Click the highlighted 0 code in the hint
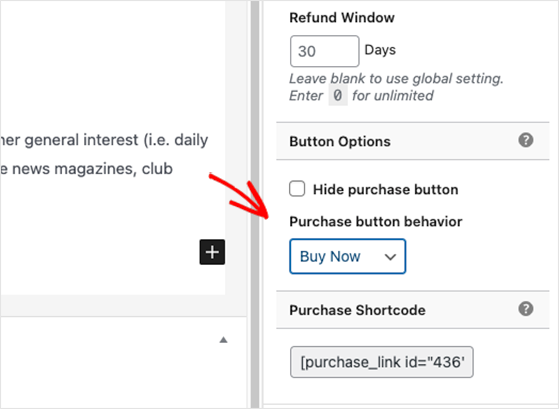Image resolution: width=559 pixels, height=409 pixels. (338, 96)
